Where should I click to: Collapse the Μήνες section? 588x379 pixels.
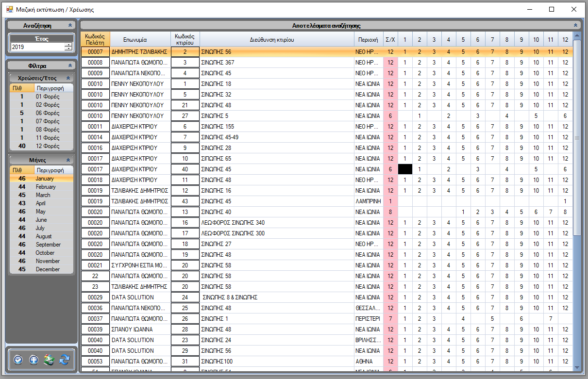(x=68, y=160)
